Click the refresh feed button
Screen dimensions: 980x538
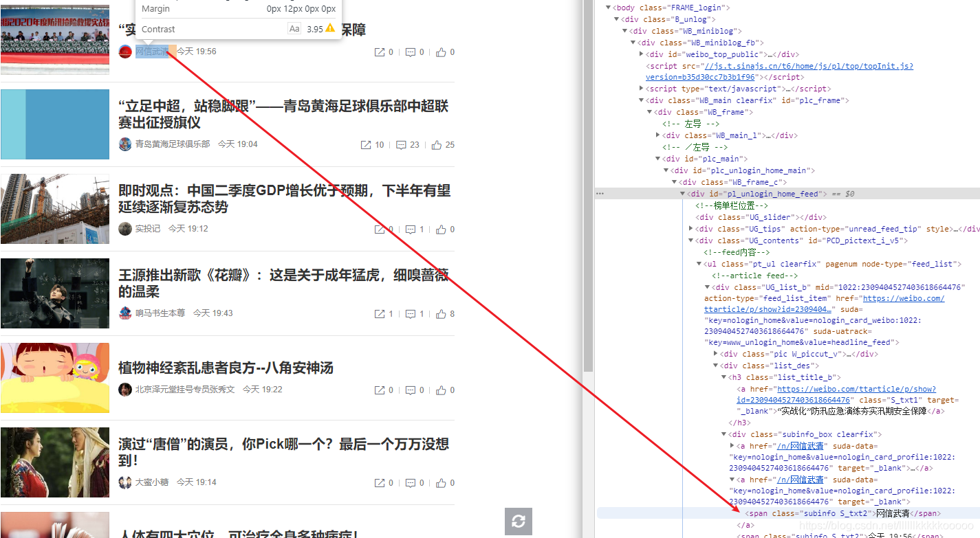pos(519,522)
